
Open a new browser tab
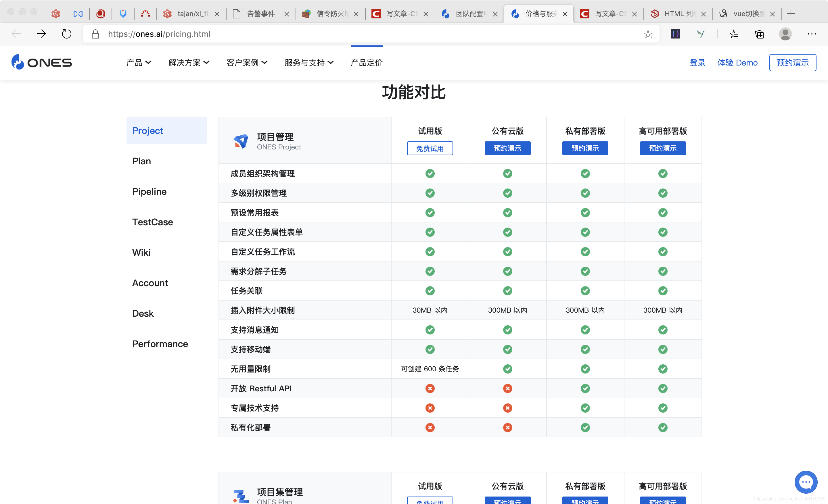tap(791, 14)
